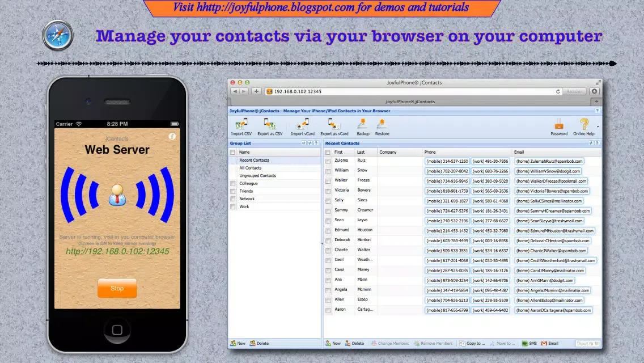This screenshot has height=363, width=644.
Task: Delete the selected group
Action: pyautogui.click(x=259, y=343)
